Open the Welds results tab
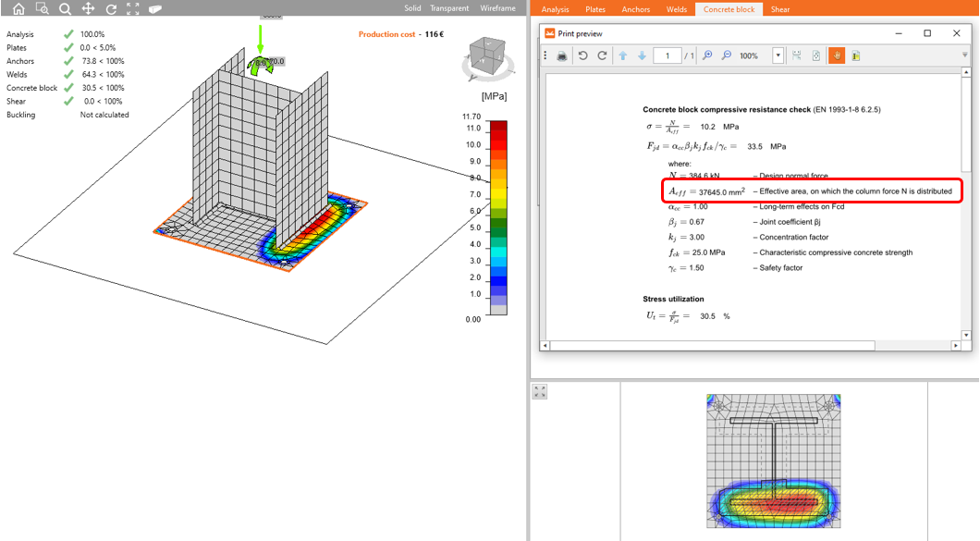 click(x=677, y=9)
